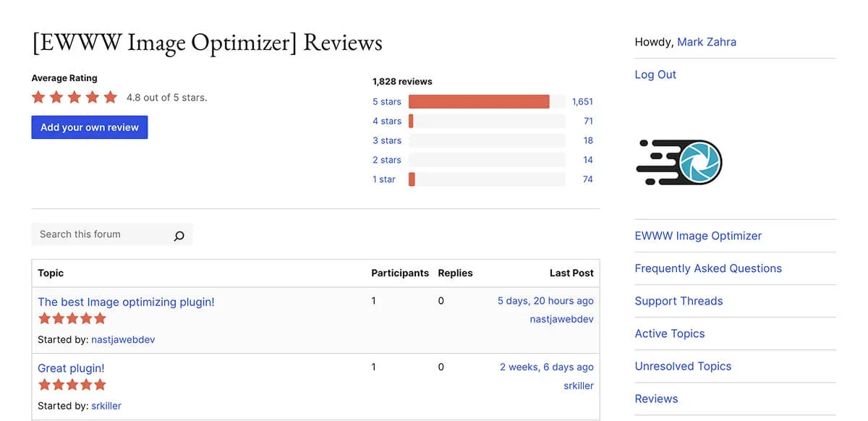Viewport: 868px width, 421px height.
Task: Click the '[EWWW Image Optimizer] Reviews' title
Action: tap(207, 43)
